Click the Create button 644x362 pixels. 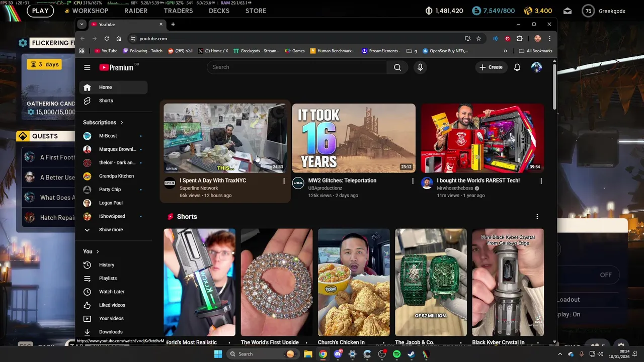coord(491,67)
